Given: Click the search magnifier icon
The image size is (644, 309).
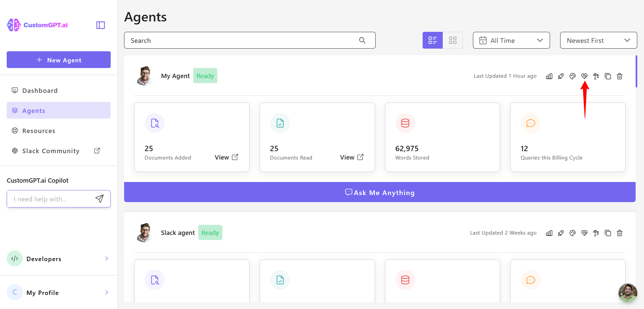Looking at the screenshot, I should click(x=362, y=40).
